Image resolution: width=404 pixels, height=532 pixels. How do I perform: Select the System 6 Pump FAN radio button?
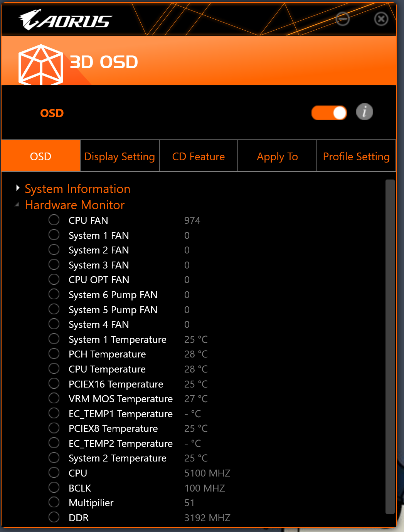[54, 294]
